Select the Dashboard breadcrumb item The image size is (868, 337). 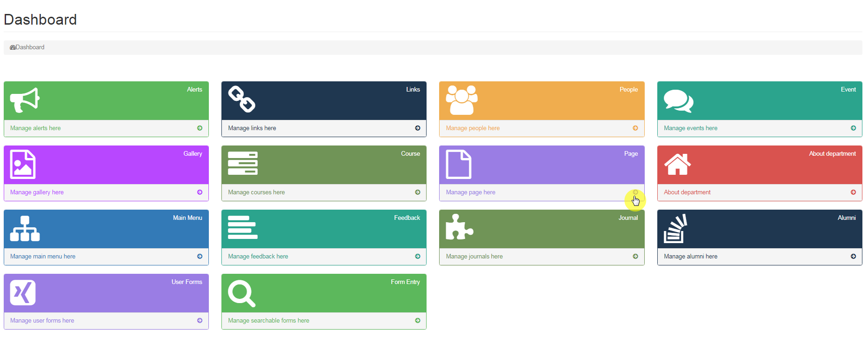[x=30, y=47]
